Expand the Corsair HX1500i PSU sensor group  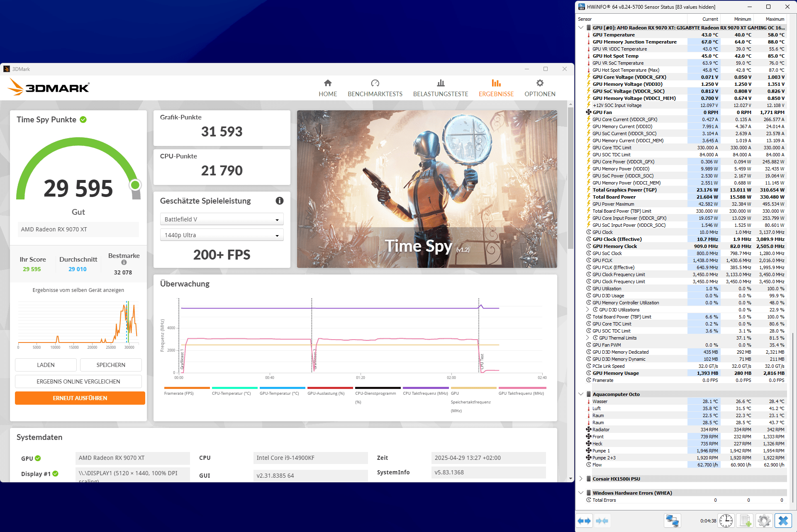click(581, 479)
